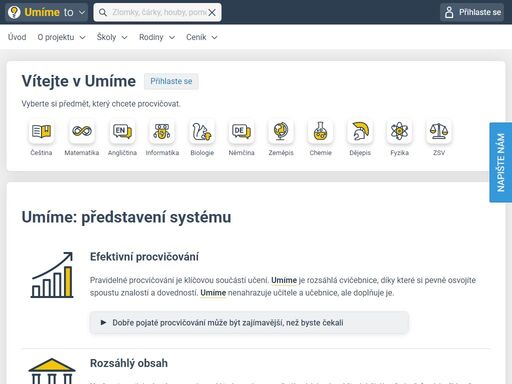The height and width of the screenshot is (384, 512).
Task: Choose the Chemie flask icon
Action: [320, 131]
